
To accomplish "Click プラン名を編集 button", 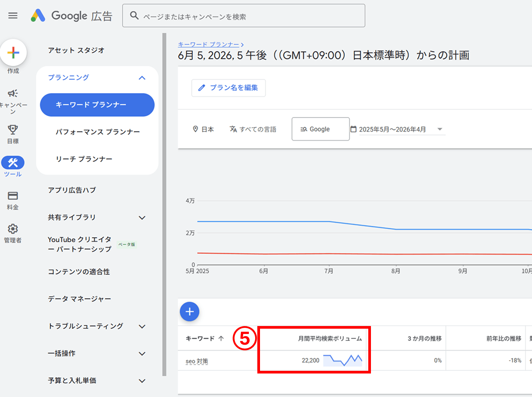I will pyautogui.click(x=229, y=88).
